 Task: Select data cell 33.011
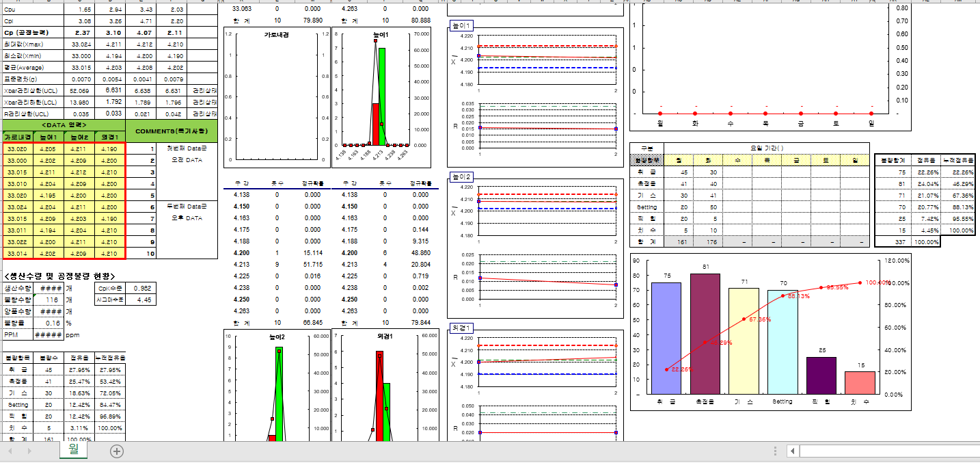point(17,230)
